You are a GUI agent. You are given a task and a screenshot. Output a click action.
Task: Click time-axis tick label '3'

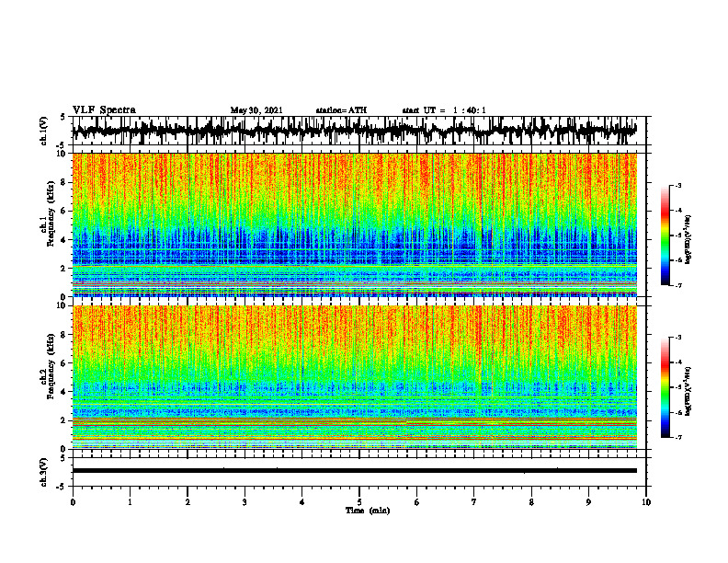click(x=245, y=502)
